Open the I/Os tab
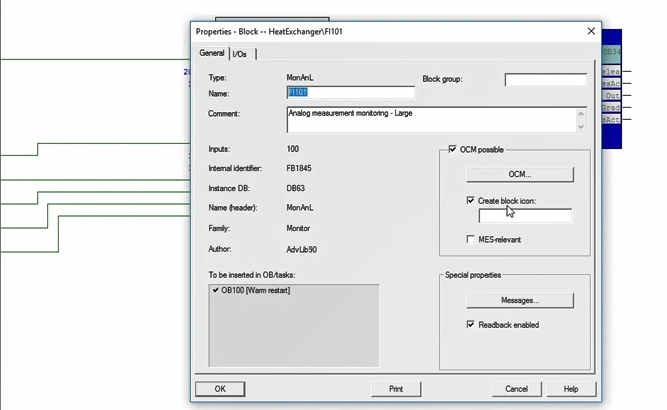 tap(239, 54)
